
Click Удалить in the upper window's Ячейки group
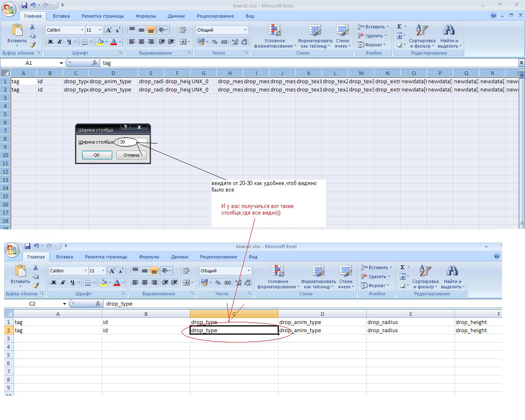[372, 36]
